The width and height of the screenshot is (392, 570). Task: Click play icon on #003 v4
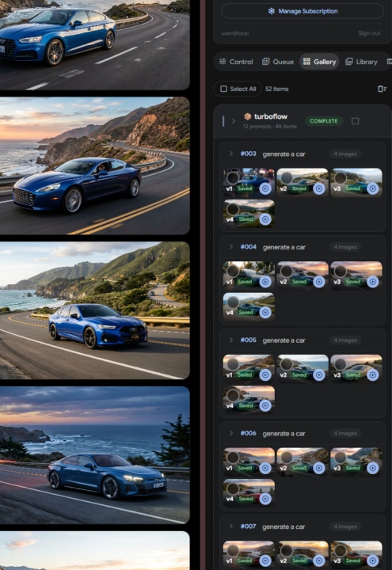[x=265, y=219]
